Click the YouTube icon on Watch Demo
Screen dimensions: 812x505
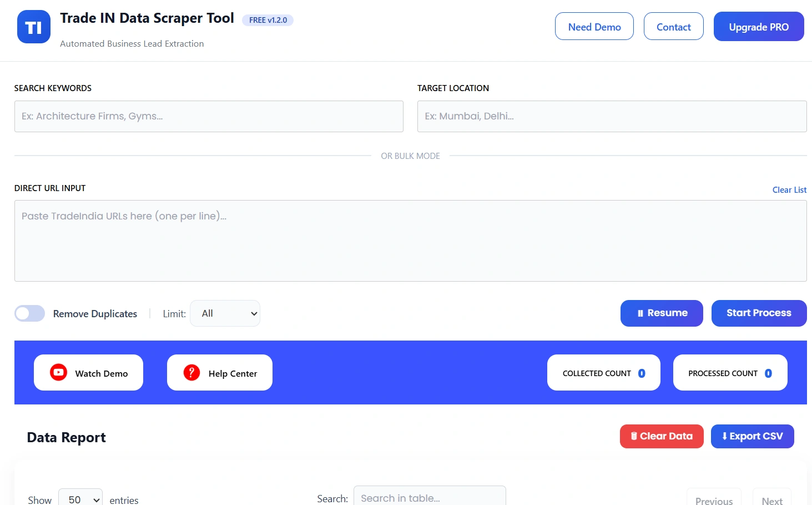point(58,372)
